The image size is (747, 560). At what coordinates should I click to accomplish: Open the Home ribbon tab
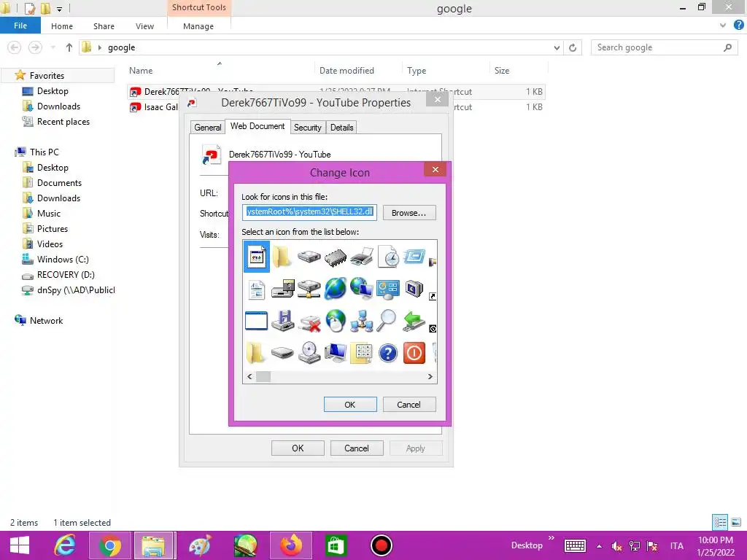point(62,26)
